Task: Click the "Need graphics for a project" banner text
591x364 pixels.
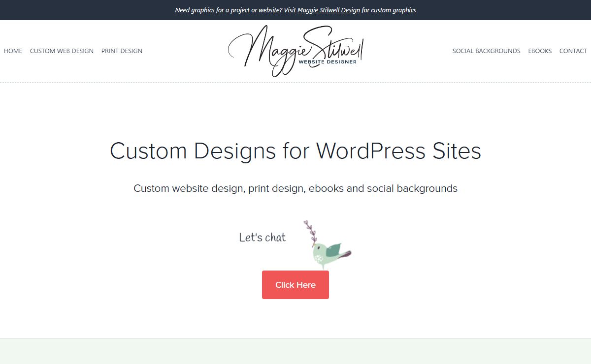Action: pyautogui.click(x=295, y=10)
